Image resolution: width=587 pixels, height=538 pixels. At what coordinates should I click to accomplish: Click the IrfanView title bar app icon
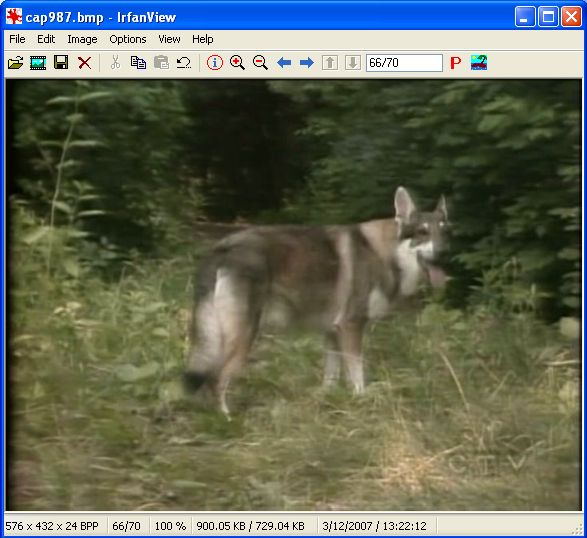pos(14,17)
